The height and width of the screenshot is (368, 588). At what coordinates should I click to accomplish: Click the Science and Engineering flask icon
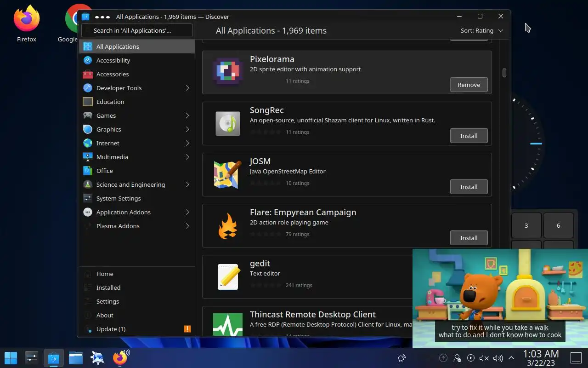[x=87, y=184]
